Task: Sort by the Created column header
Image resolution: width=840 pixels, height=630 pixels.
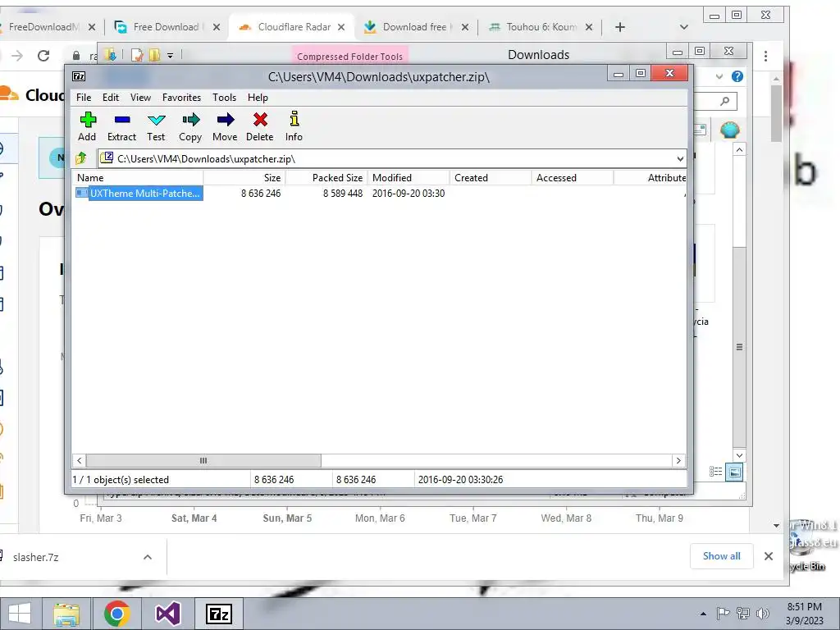Action: [491, 178]
